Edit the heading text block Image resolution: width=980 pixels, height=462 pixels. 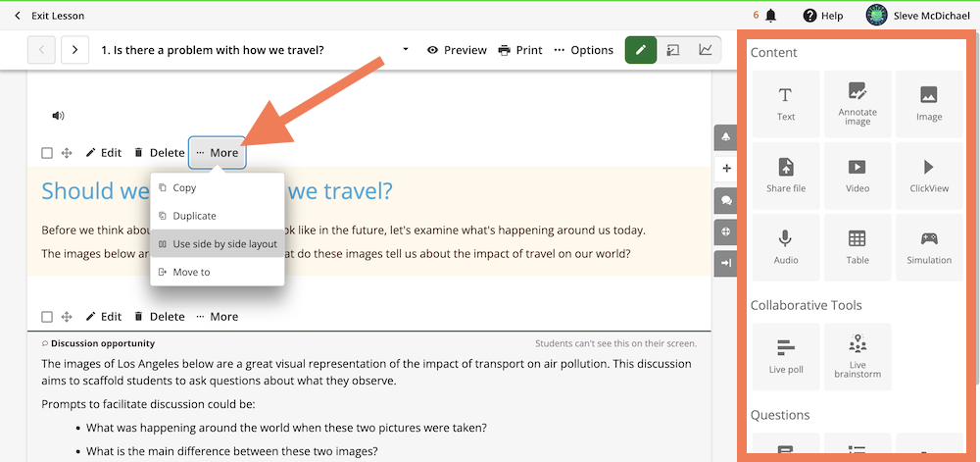pyautogui.click(x=104, y=153)
